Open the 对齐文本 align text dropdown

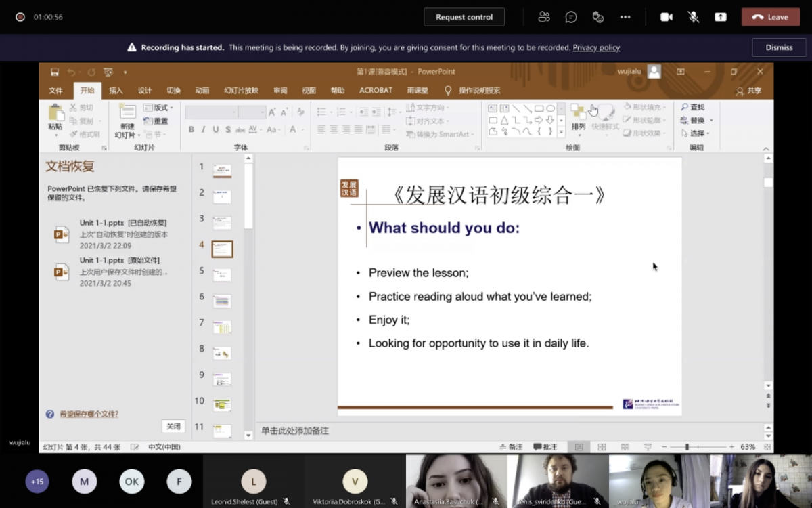[428, 121]
